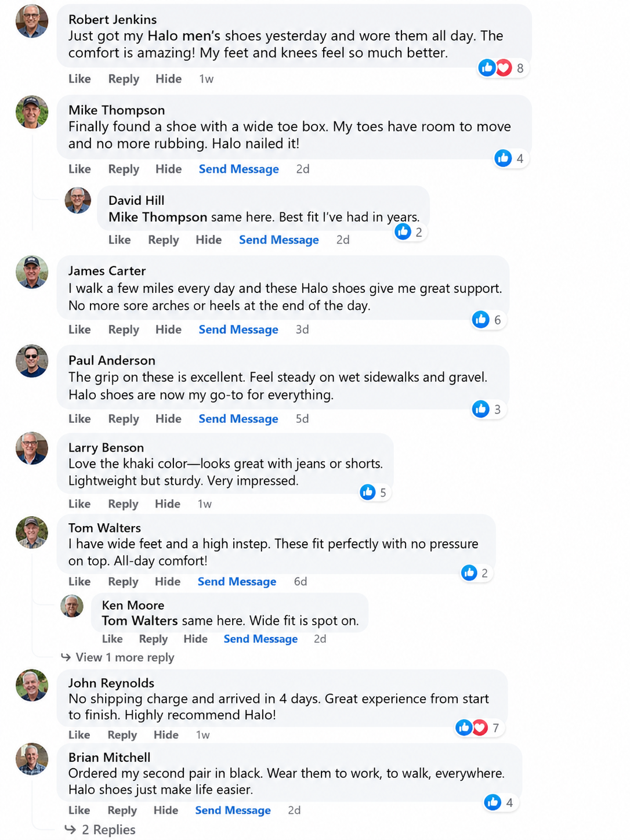This screenshot has width=630, height=840.
Task: Open John Reynolds' profile name
Action: click(x=111, y=683)
